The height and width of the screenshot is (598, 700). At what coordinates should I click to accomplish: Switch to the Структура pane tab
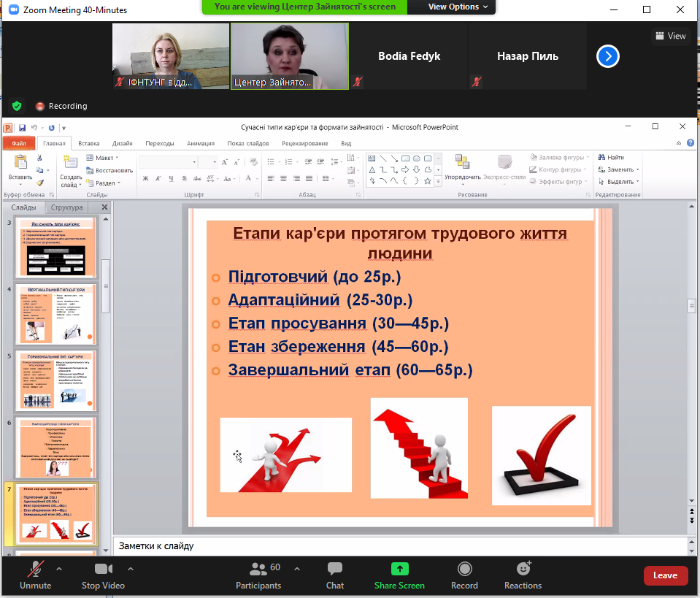click(66, 207)
